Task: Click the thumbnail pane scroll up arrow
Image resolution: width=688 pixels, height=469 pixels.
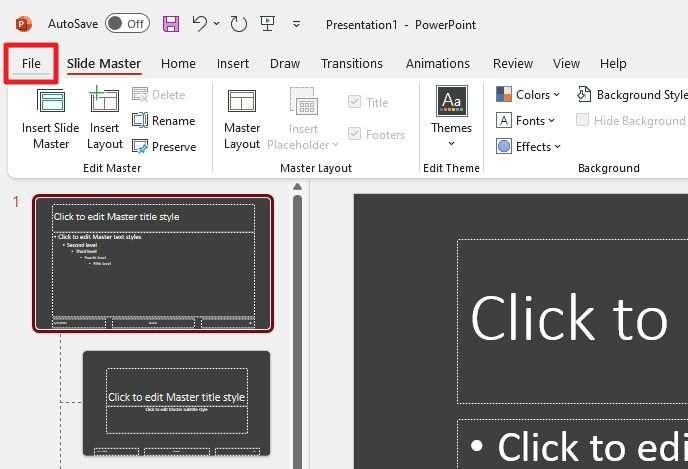Action: point(297,187)
